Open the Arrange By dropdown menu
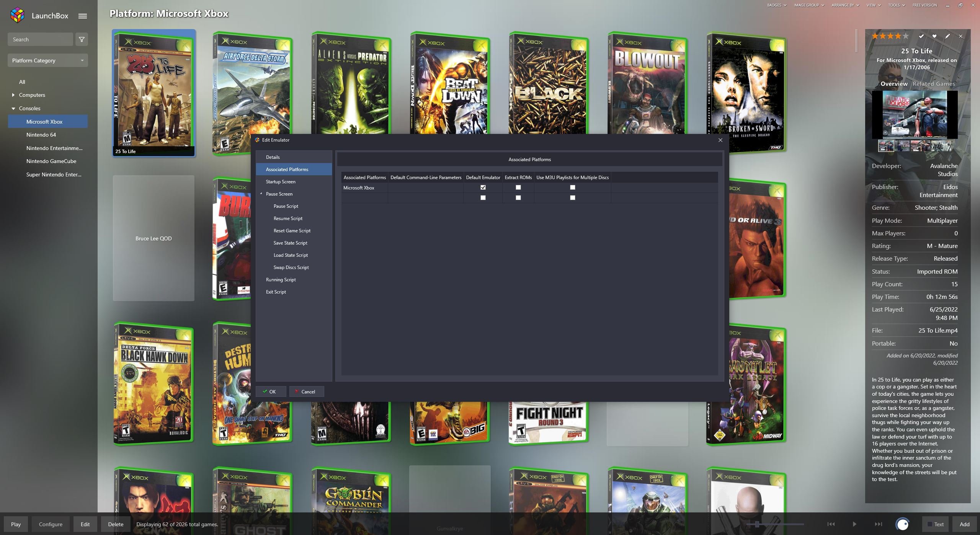The height and width of the screenshot is (535, 980). point(845,5)
